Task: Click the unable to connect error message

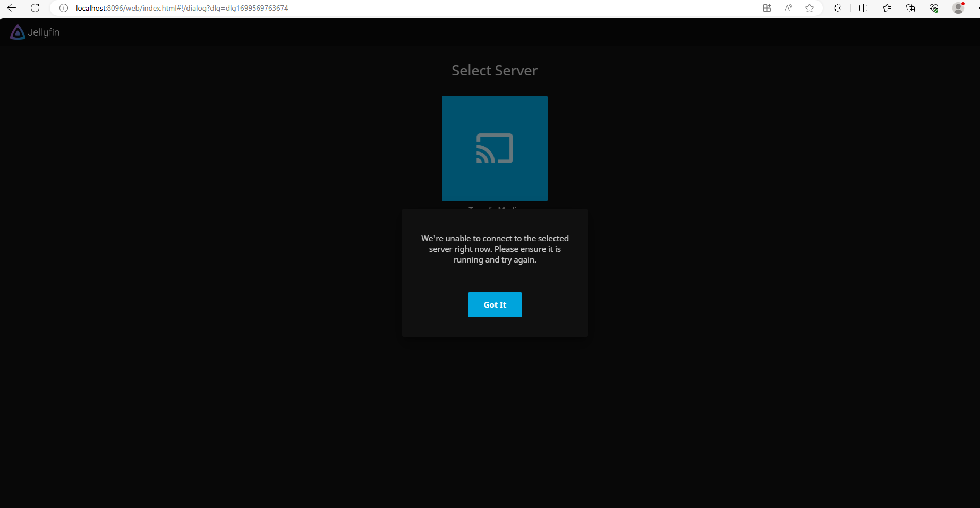Action: click(x=495, y=249)
